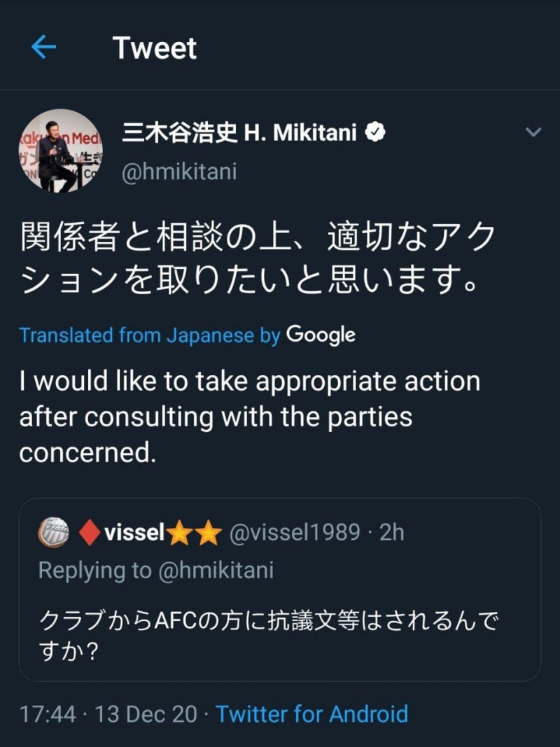Open H. Mikitani's profile picture
Viewport: 560px width, 747px height.
point(60,151)
